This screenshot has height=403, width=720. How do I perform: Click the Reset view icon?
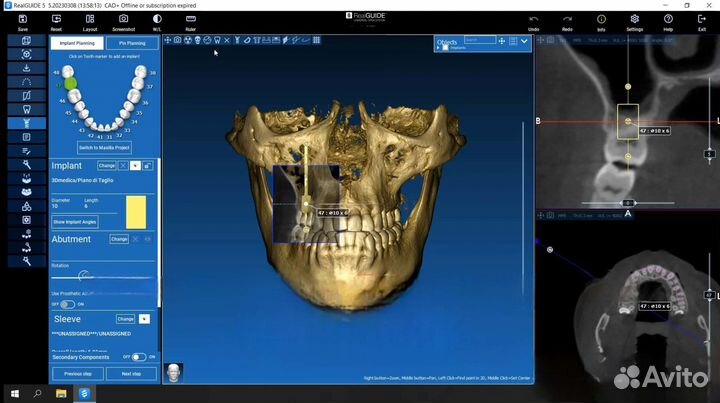[x=56, y=19]
